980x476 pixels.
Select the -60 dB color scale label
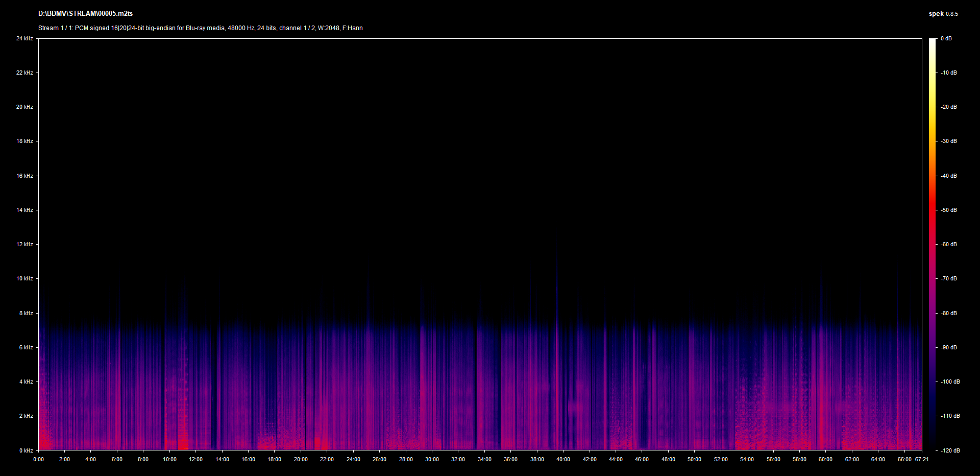949,244
